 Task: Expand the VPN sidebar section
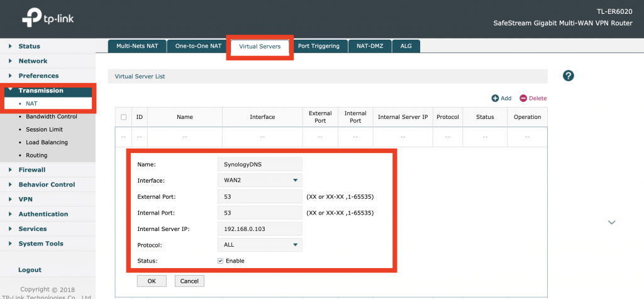(25, 199)
